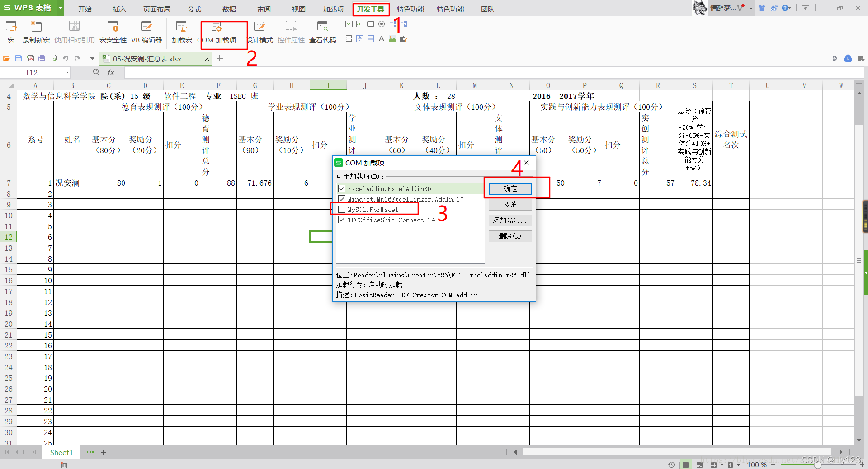Open eye-protection mode dropdown in status bar
The width and height of the screenshot is (868, 469).
739,465
